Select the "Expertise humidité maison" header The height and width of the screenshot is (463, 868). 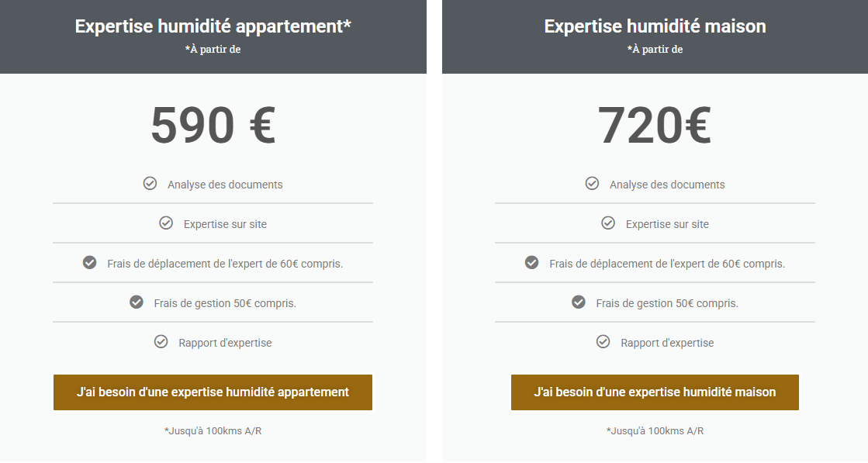[x=655, y=26]
